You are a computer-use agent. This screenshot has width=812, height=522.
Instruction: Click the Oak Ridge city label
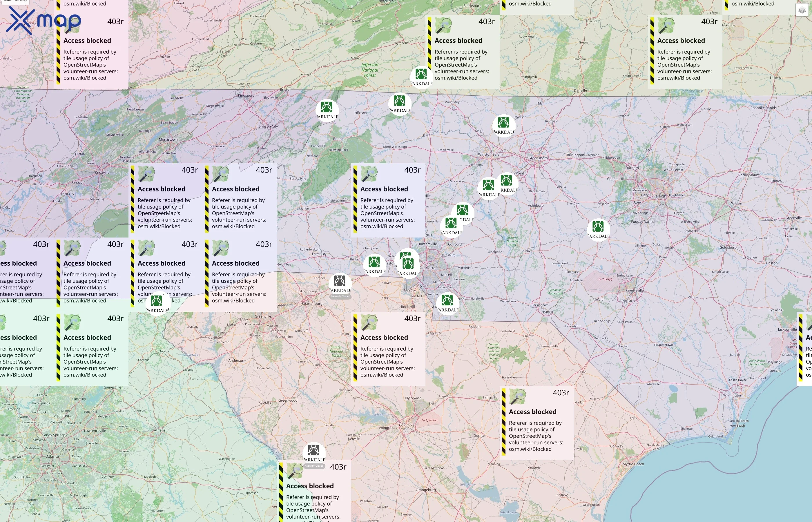pos(65,166)
